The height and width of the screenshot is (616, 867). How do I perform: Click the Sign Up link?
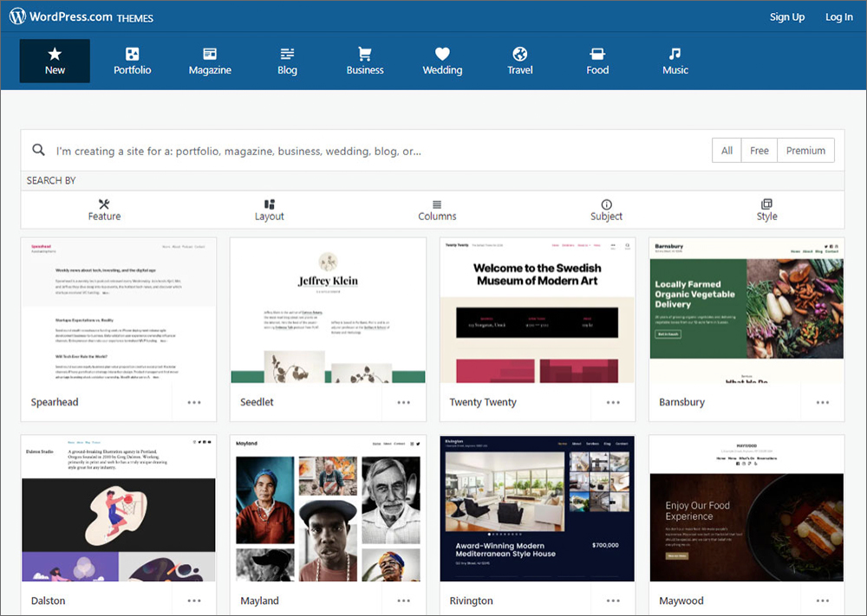(787, 17)
